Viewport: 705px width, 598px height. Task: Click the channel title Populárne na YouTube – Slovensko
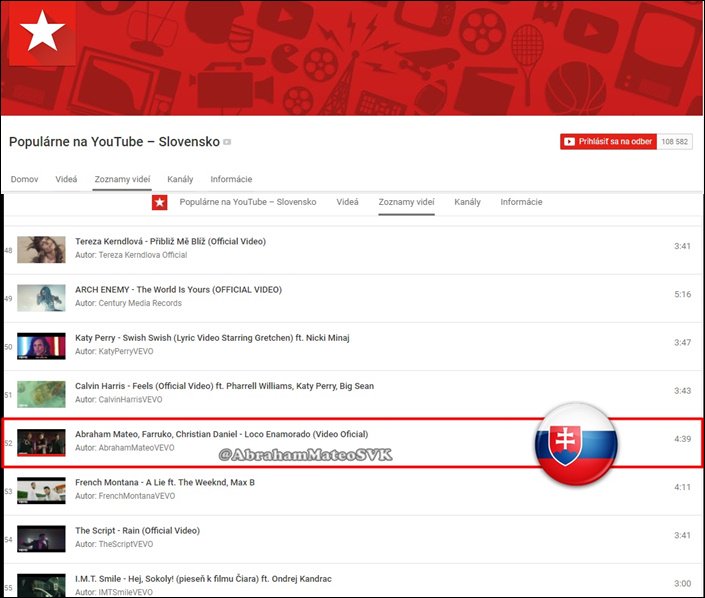coord(115,142)
